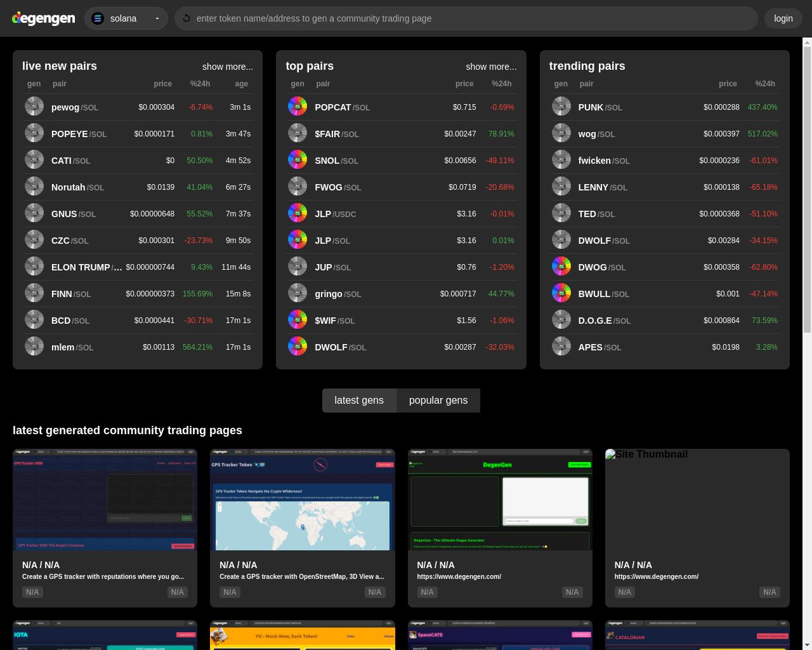Click the POPEYE gen icon
This screenshot has height=650, width=812.
34,133
